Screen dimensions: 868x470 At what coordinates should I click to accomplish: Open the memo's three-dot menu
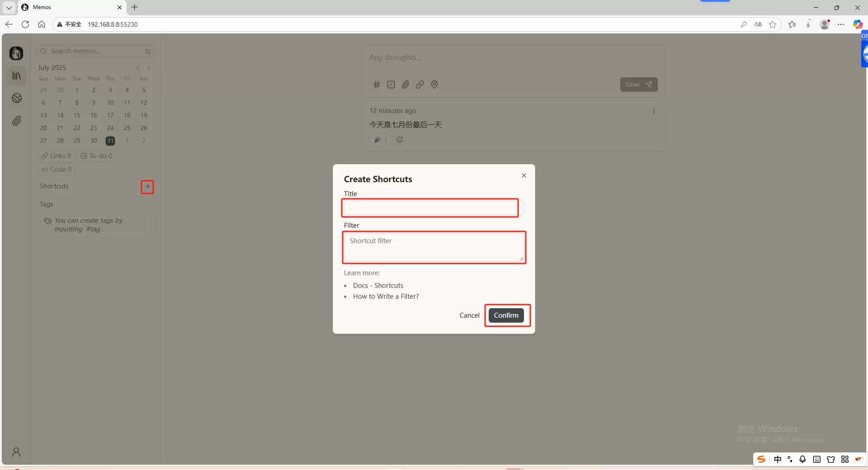654,111
